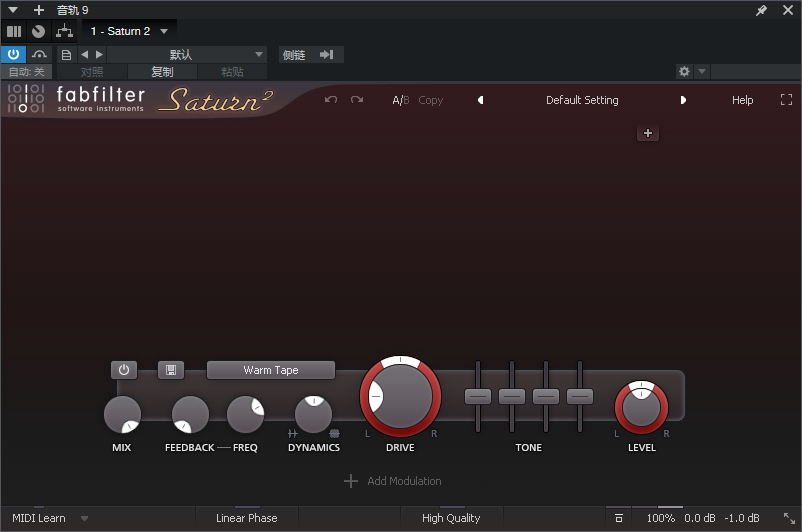Open the MIDI Learn dropdown arrow
This screenshot has width=802, height=532.
[x=84, y=519]
